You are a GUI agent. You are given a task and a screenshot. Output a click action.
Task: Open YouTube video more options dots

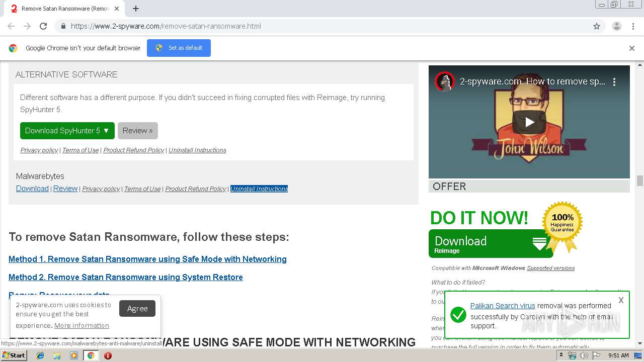tap(614, 81)
